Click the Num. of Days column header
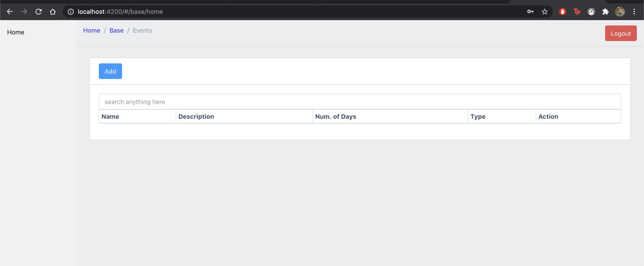This screenshot has width=644, height=266. pos(335,116)
